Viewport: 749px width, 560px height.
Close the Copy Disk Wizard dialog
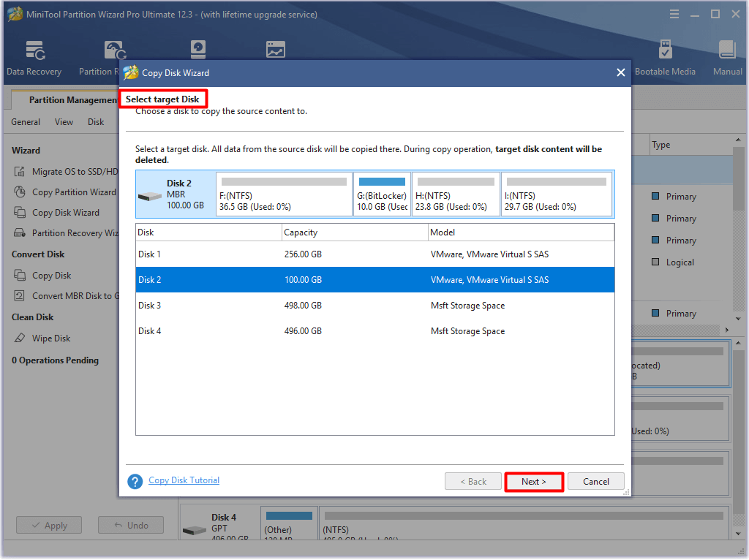click(x=620, y=72)
